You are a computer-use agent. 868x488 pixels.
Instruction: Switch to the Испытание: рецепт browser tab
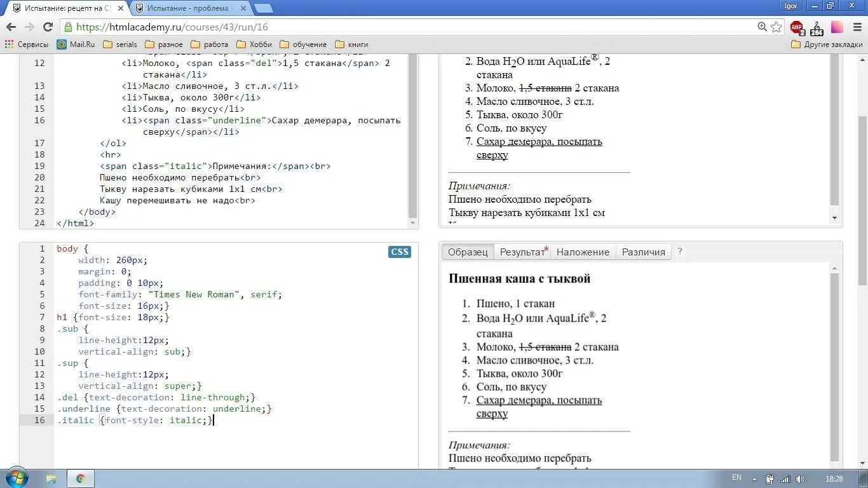67,8
